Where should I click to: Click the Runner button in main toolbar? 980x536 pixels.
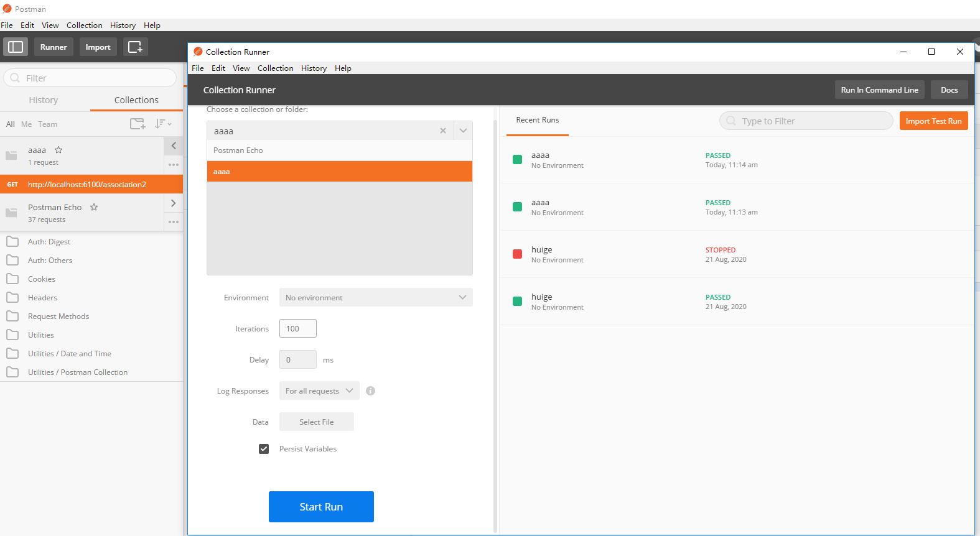pos(54,47)
